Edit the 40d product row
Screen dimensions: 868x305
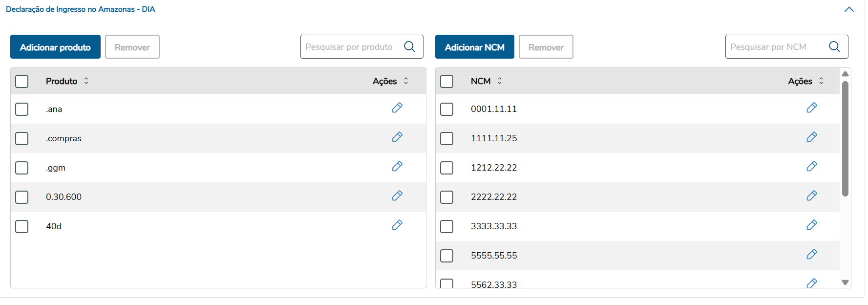click(x=397, y=225)
